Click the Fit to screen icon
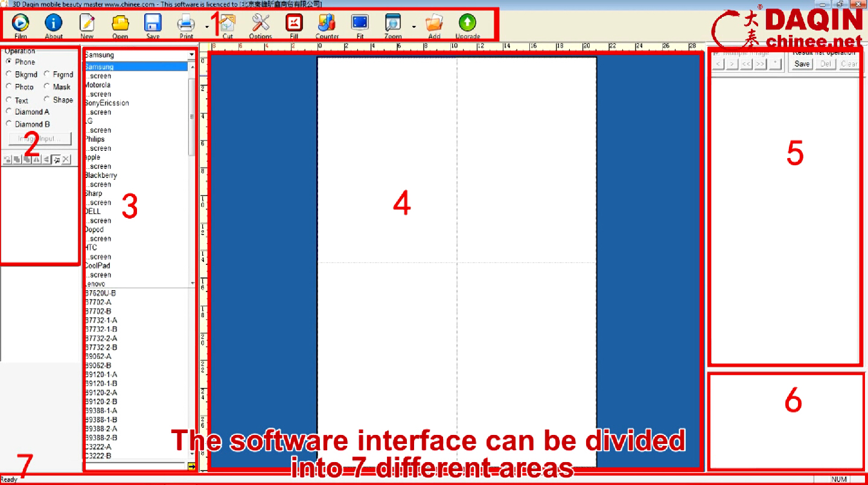The width and height of the screenshot is (868, 485). pyautogui.click(x=360, y=24)
